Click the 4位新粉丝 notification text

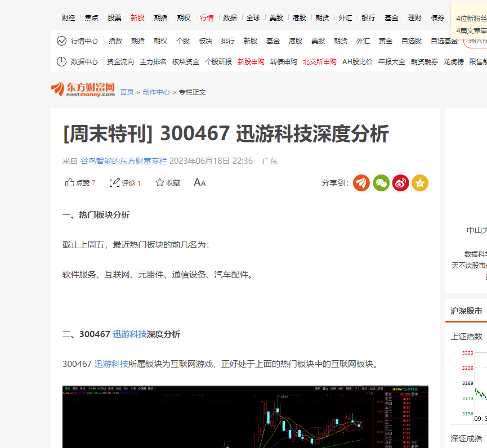(471, 19)
